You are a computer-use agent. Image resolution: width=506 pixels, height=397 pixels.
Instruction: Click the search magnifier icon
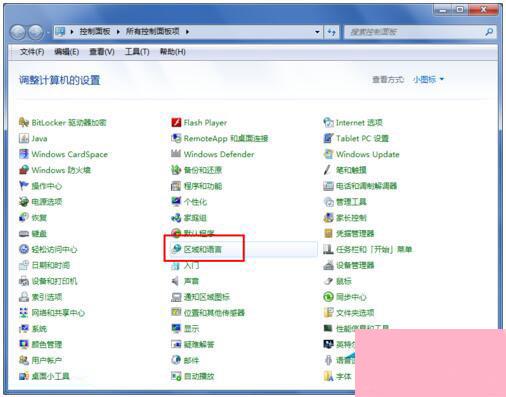[x=489, y=32]
